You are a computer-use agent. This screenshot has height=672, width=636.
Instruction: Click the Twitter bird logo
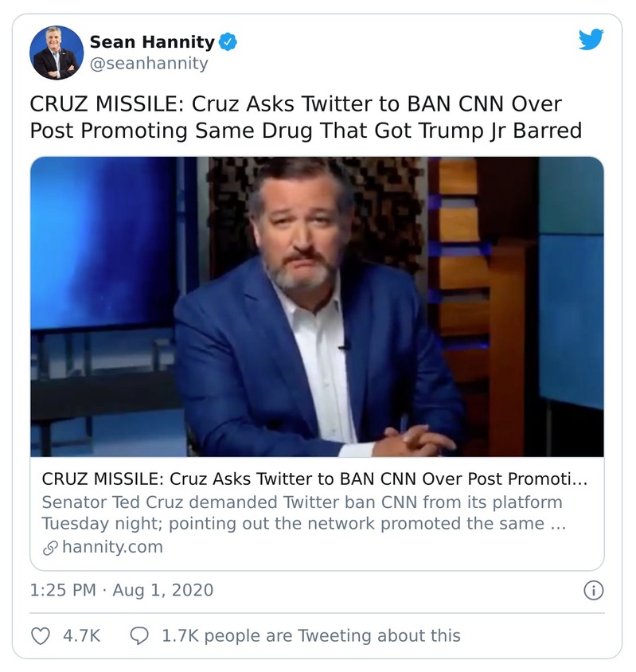click(591, 39)
